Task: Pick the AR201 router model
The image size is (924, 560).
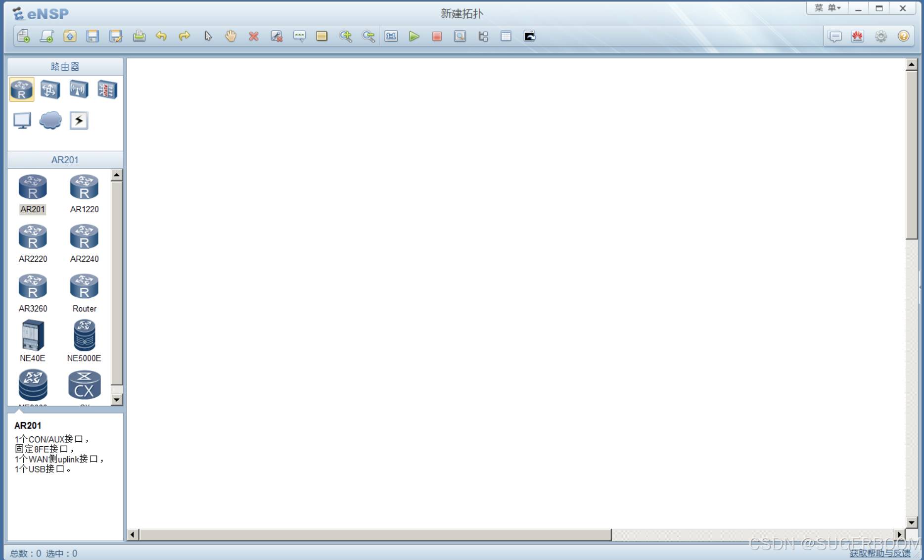Action: pos(33,194)
